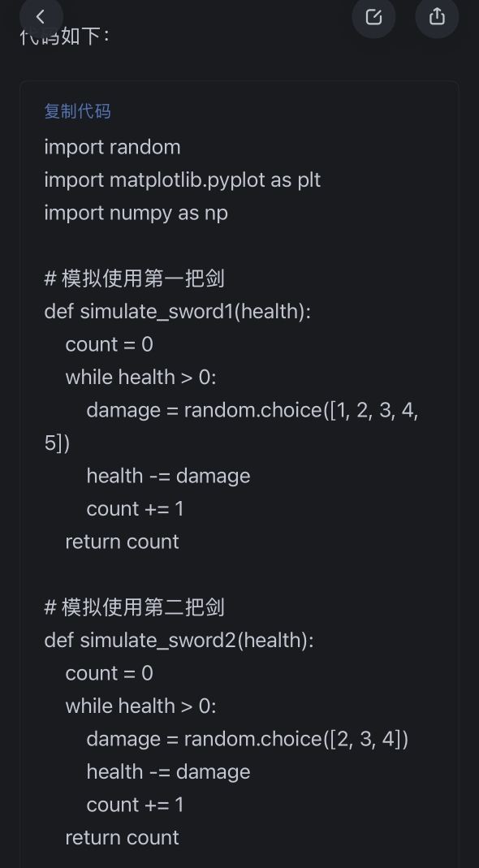This screenshot has height=868, width=479.
Task: Tap the first 'while health > 0:' line
Action: (140, 378)
